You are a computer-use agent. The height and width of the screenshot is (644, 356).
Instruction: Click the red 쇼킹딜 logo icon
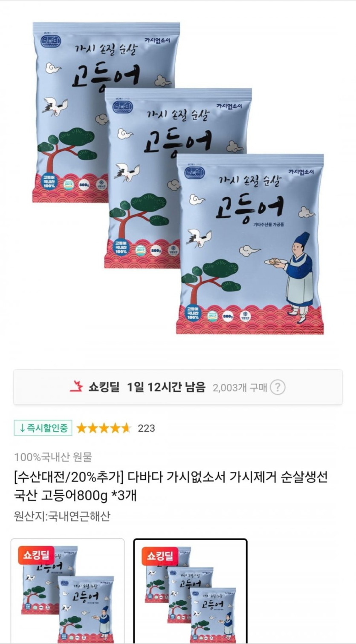coord(76,387)
